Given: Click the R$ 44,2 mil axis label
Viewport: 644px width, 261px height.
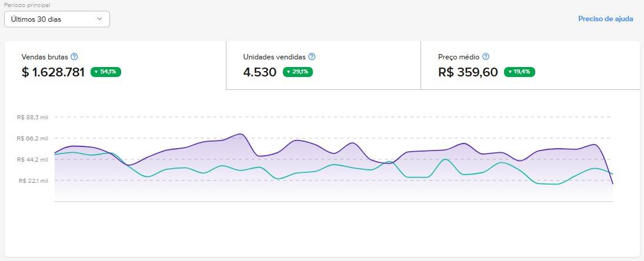Looking at the screenshot, I should 32,160.
